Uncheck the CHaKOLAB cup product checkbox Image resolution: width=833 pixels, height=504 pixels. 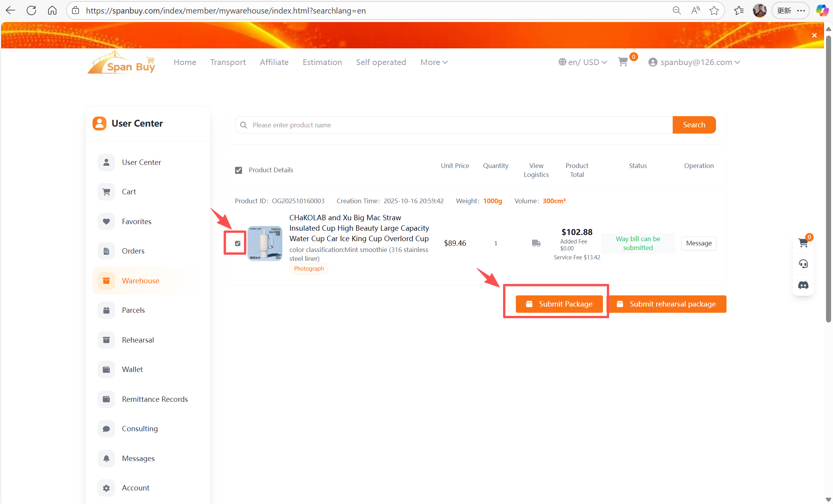tap(238, 243)
